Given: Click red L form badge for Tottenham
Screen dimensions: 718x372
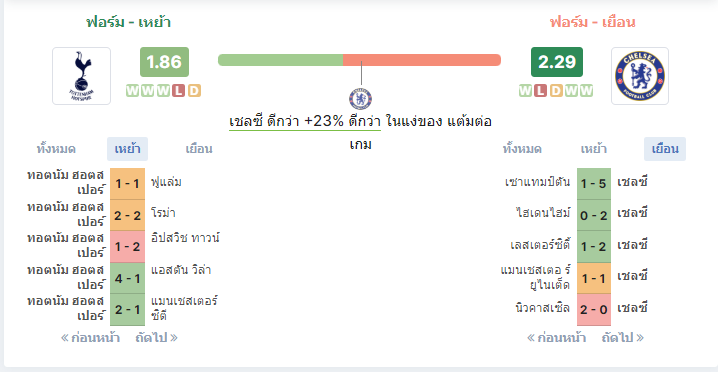Looking at the screenshot, I should coord(179,91).
